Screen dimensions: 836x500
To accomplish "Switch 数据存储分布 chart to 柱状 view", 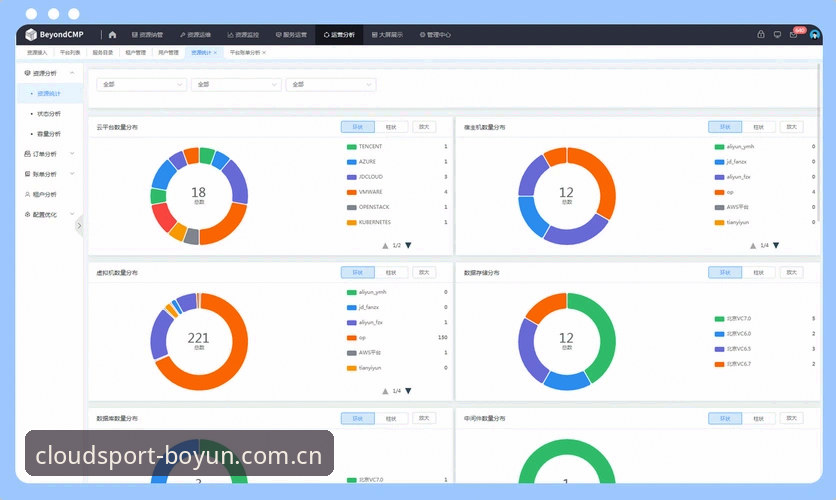I will point(759,272).
